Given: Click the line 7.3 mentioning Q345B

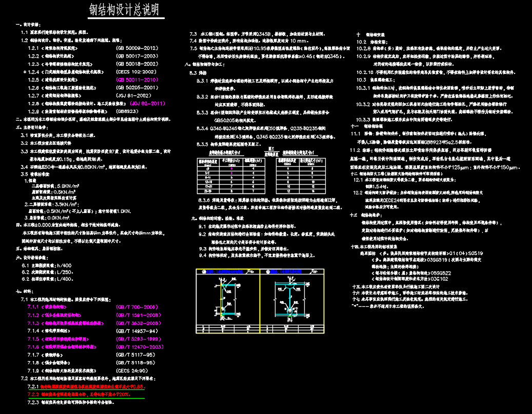Looking at the screenshot, I should [258, 34].
